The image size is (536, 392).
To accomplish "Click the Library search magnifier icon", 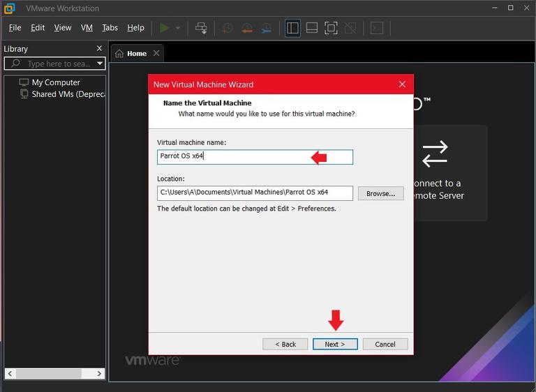I will pyautogui.click(x=15, y=63).
